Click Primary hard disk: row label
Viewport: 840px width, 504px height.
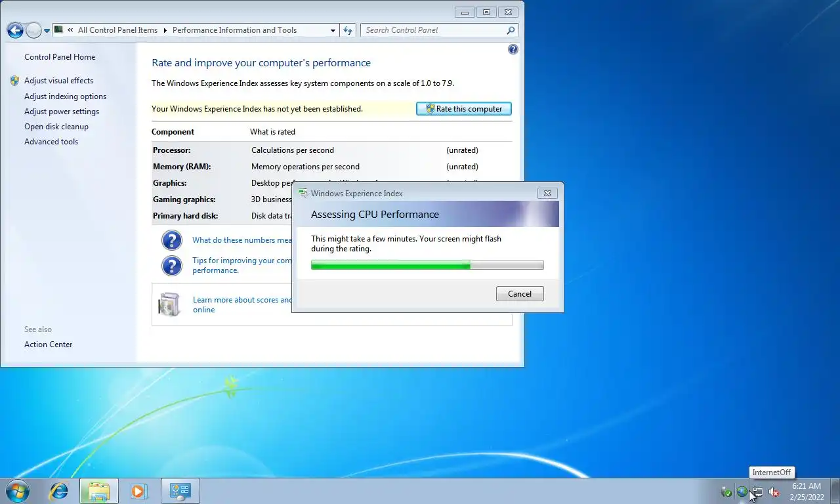point(186,216)
